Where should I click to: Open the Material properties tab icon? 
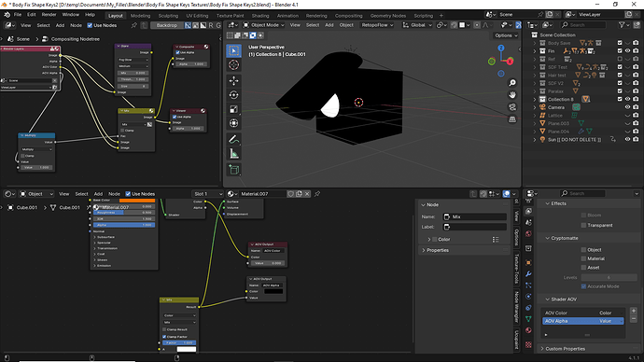coord(528,330)
